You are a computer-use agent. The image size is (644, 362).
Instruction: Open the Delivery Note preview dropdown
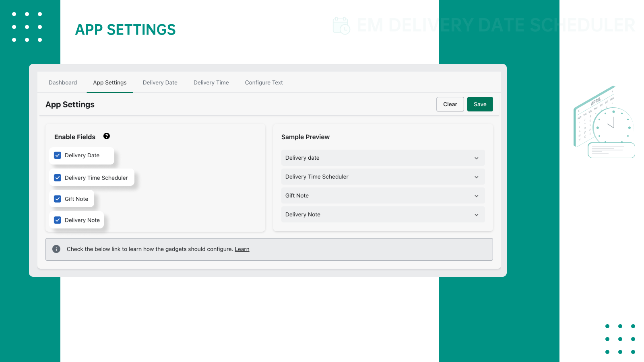[x=477, y=214]
